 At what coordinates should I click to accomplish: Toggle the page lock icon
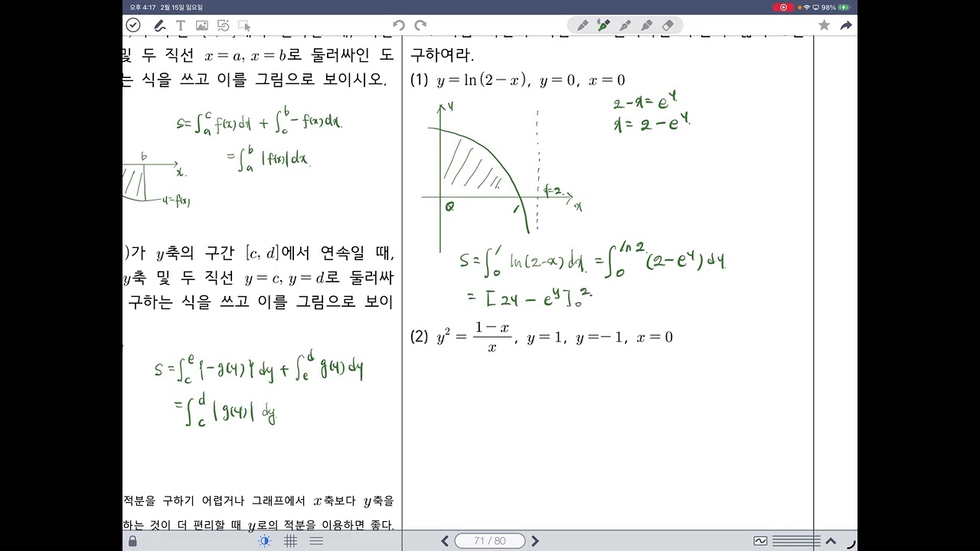pyautogui.click(x=133, y=541)
